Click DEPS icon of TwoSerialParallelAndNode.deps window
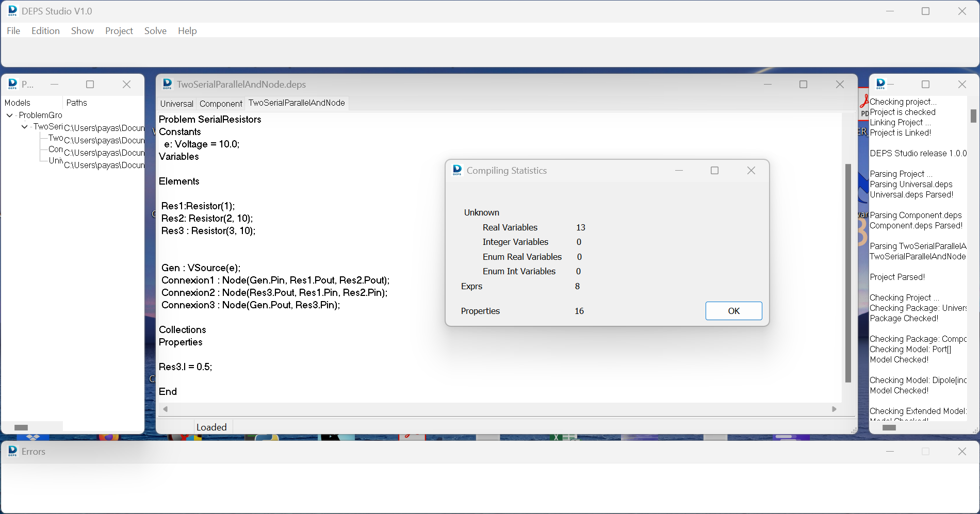Image resolution: width=980 pixels, height=514 pixels. click(x=168, y=84)
